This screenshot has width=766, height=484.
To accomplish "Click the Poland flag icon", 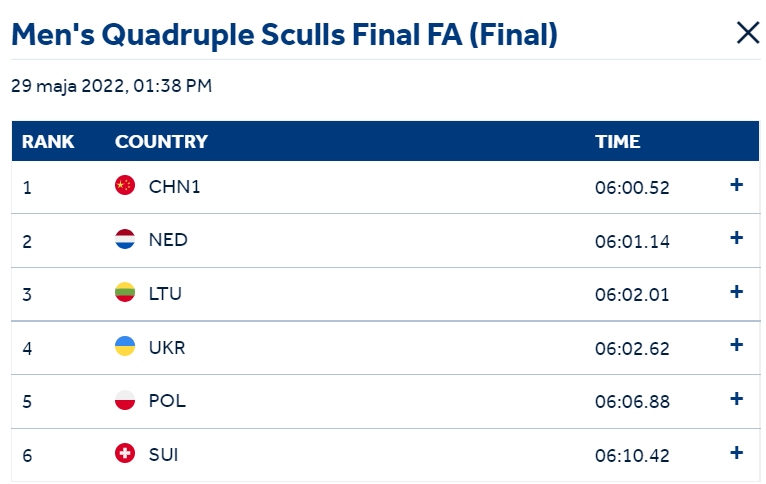I will click(125, 400).
